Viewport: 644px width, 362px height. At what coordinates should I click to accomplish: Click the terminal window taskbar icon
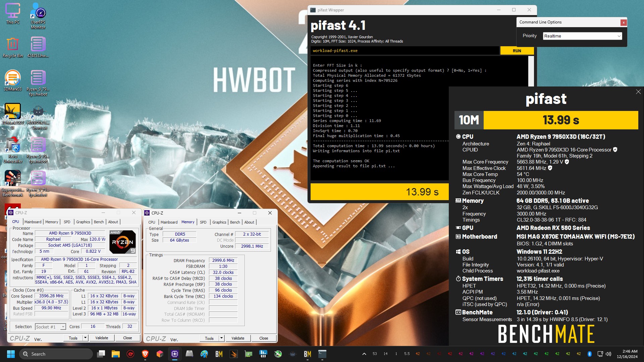pyautogui.click(x=322, y=354)
